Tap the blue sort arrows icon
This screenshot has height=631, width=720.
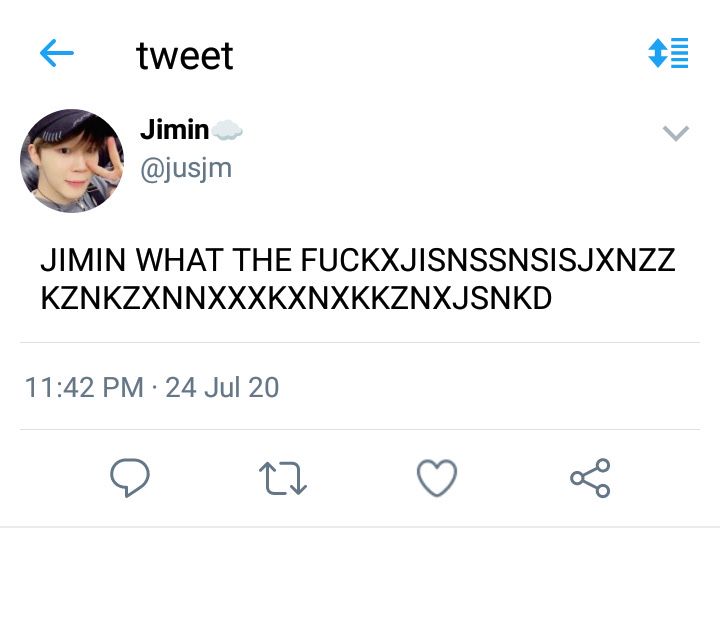[667, 54]
